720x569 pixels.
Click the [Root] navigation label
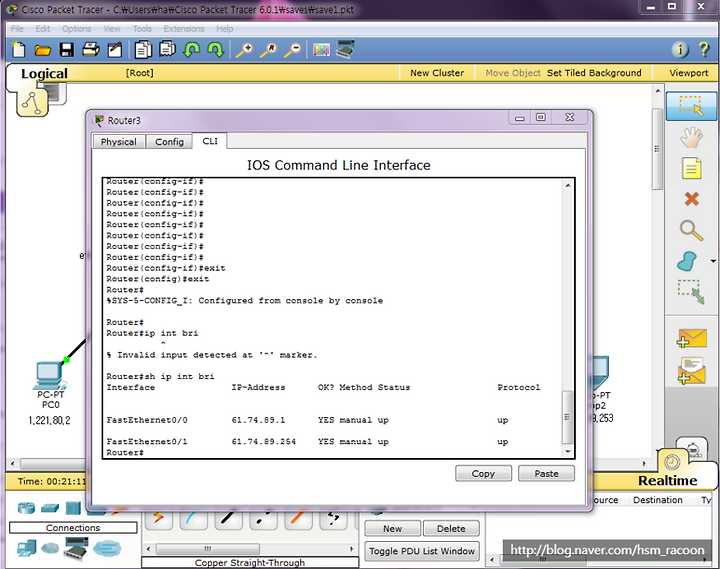(140, 73)
